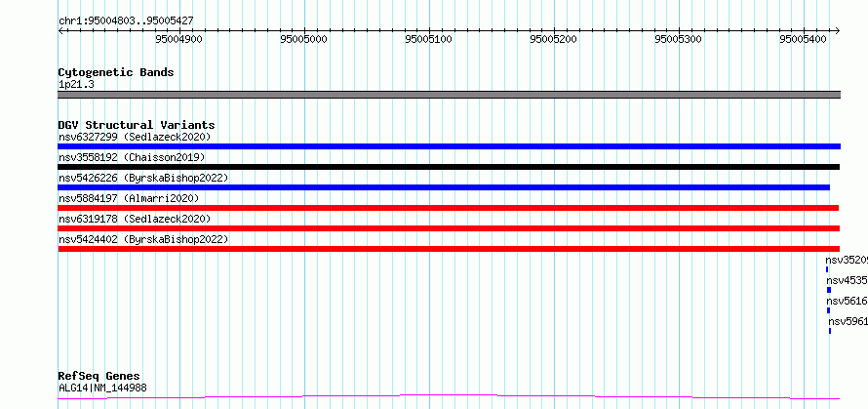Click ruler position label 95005400
The height and width of the screenshot is (409, 868).
(x=804, y=39)
